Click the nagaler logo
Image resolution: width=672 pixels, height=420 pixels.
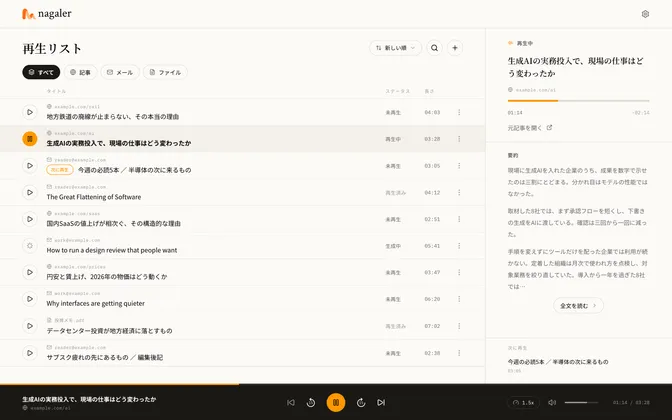[47, 14]
